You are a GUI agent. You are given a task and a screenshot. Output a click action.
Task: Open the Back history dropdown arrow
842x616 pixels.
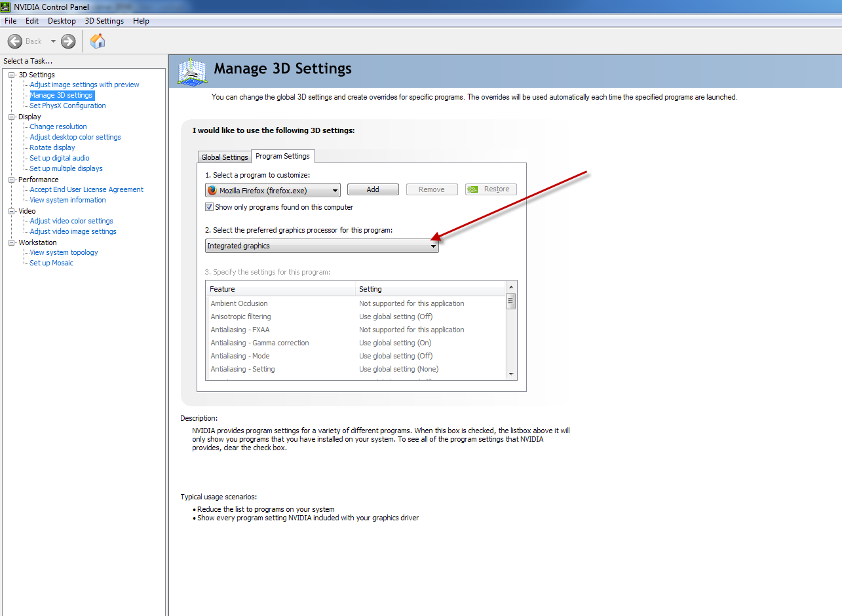point(53,41)
